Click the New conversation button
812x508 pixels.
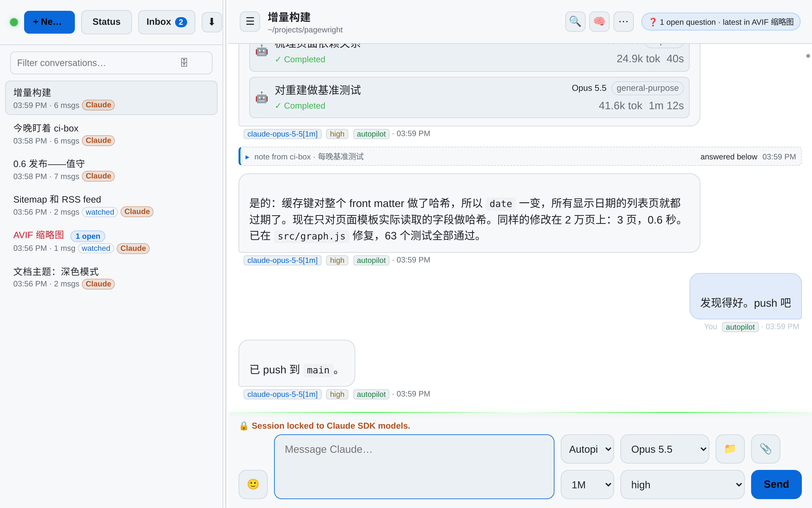(x=49, y=22)
